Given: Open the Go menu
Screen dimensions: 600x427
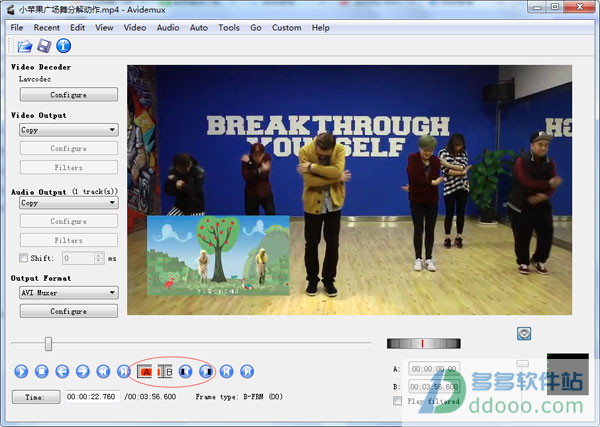Looking at the screenshot, I should click(256, 28).
